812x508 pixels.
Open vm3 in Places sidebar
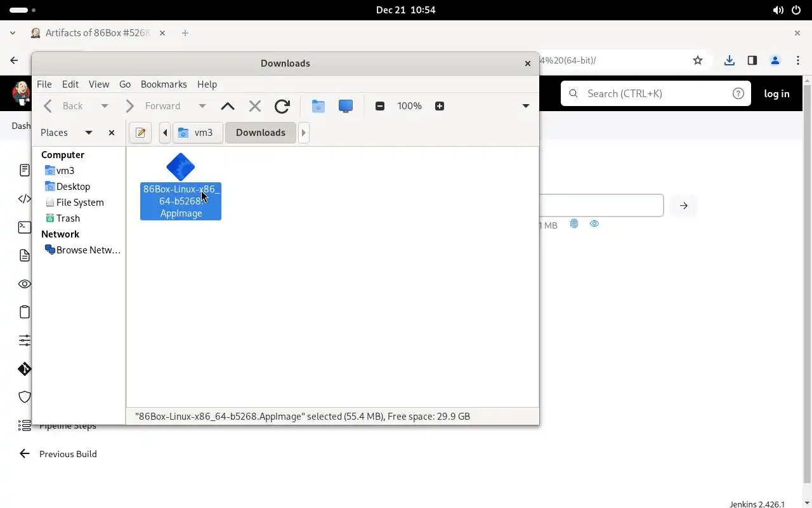pos(65,170)
